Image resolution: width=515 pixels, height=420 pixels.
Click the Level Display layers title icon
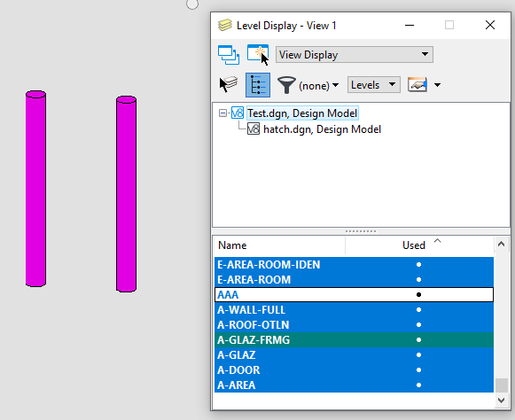[x=224, y=26]
